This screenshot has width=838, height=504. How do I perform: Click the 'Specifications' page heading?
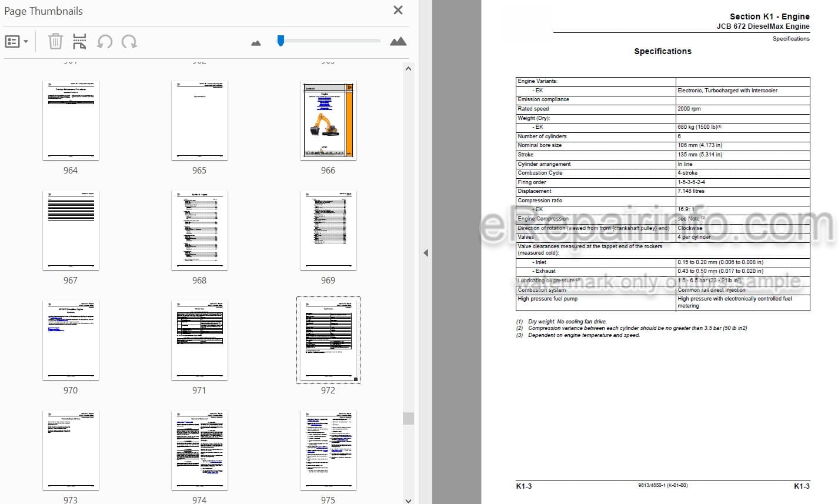pyautogui.click(x=663, y=51)
